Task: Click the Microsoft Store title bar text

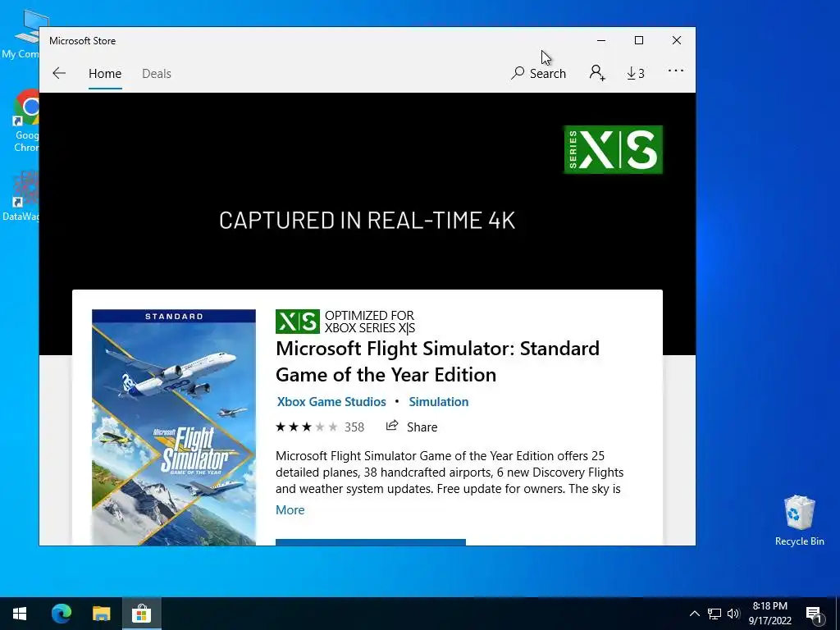Action: (x=83, y=41)
